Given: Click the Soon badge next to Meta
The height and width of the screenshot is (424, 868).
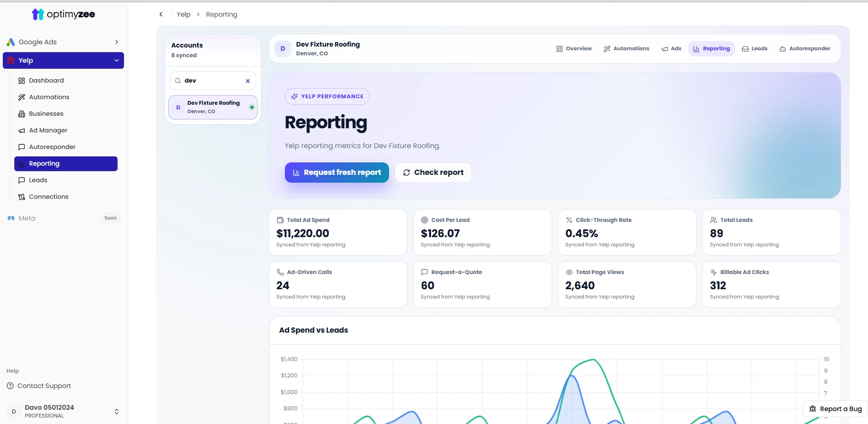Looking at the screenshot, I should click(111, 218).
